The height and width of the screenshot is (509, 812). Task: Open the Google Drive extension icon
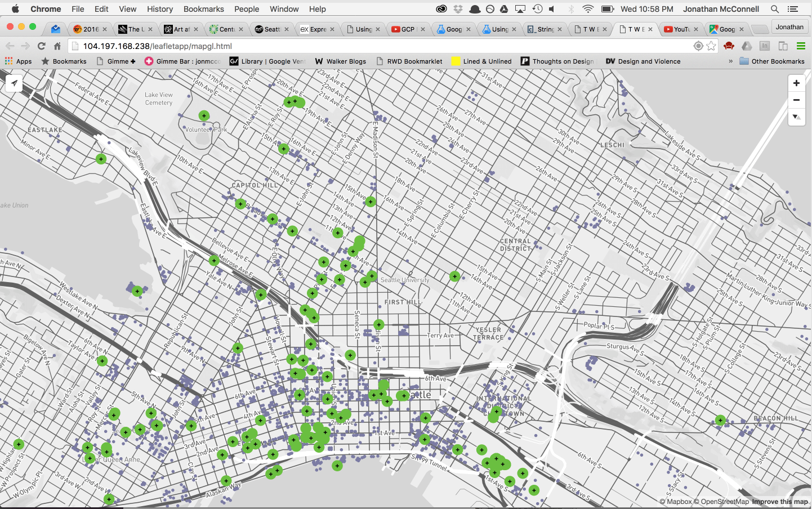pos(747,46)
